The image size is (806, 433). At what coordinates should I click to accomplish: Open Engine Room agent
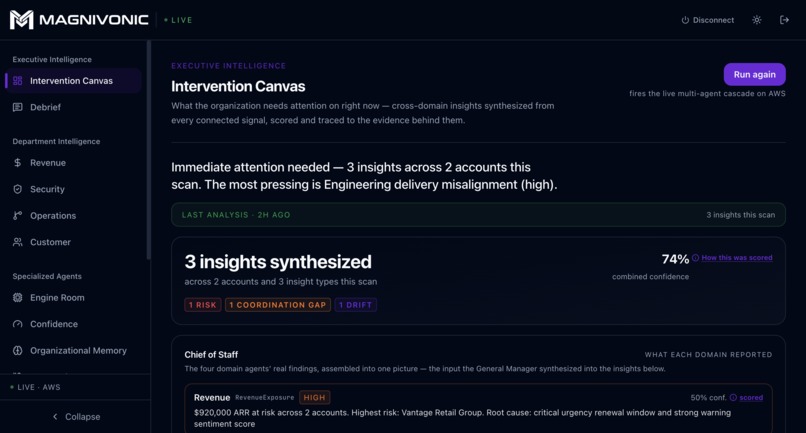point(73,298)
